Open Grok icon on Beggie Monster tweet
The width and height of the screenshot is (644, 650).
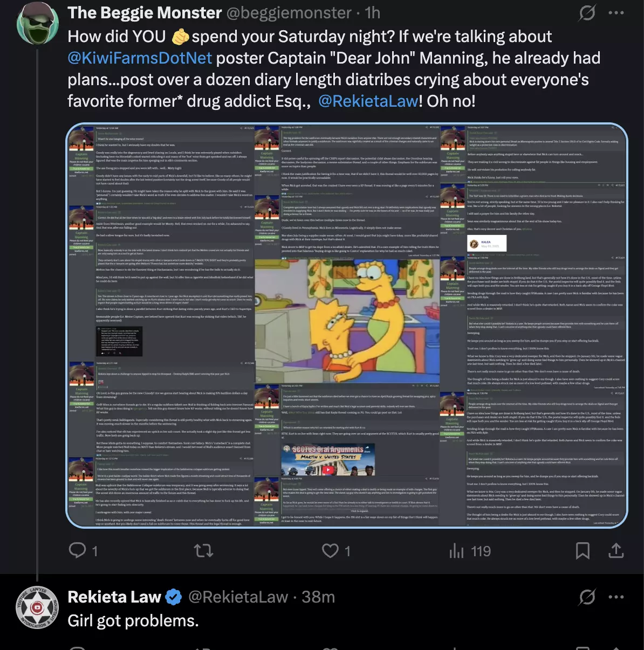point(587,12)
